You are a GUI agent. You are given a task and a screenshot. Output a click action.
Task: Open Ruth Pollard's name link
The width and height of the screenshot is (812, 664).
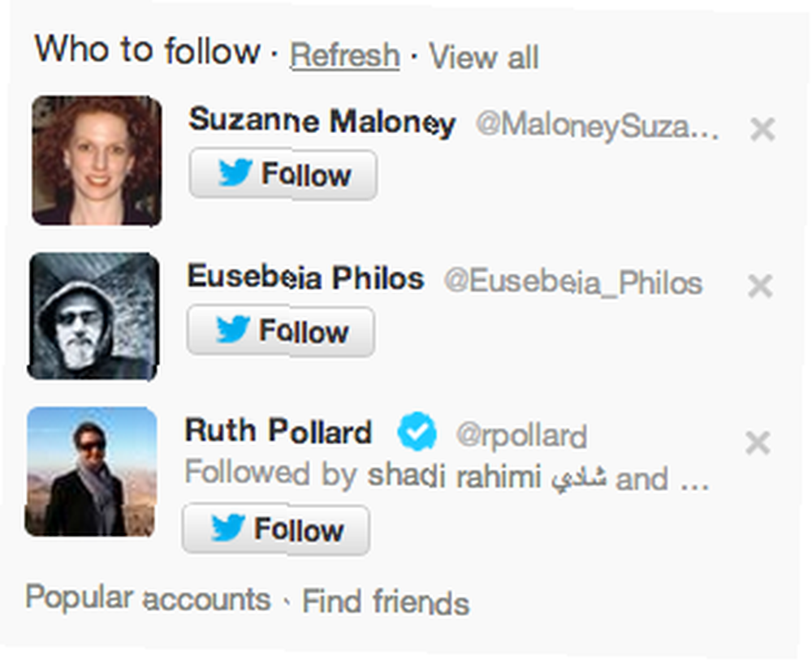[x=279, y=430]
